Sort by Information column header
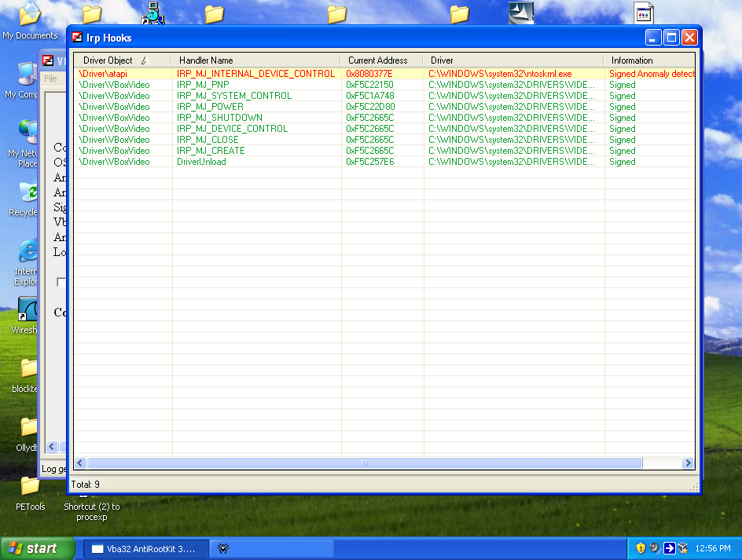This screenshot has height=560, width=742. pos(649,60)
